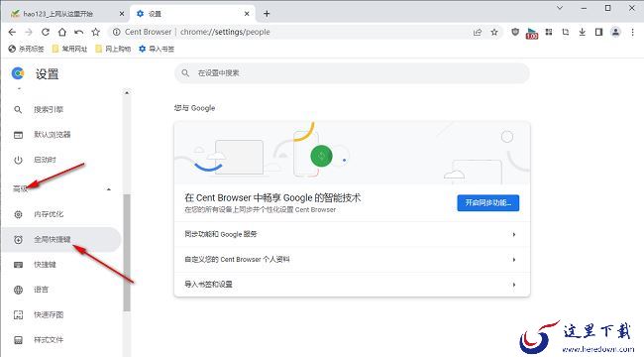Click the share page icon in address bar

pos(478,32)
